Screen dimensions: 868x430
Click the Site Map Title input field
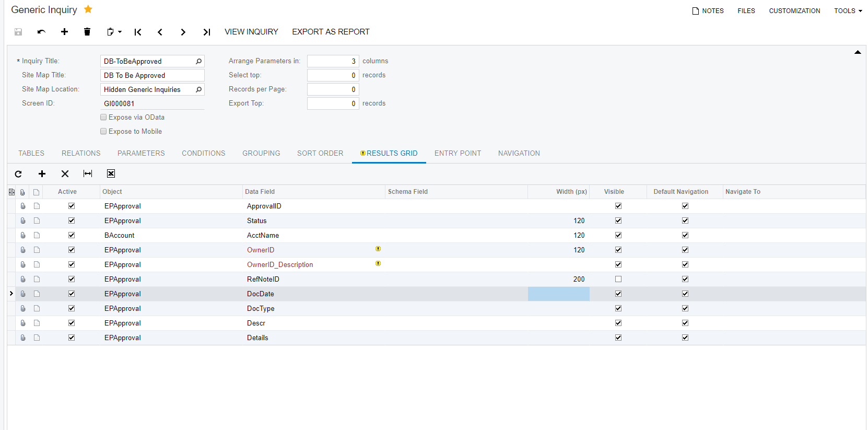(151, 76)
